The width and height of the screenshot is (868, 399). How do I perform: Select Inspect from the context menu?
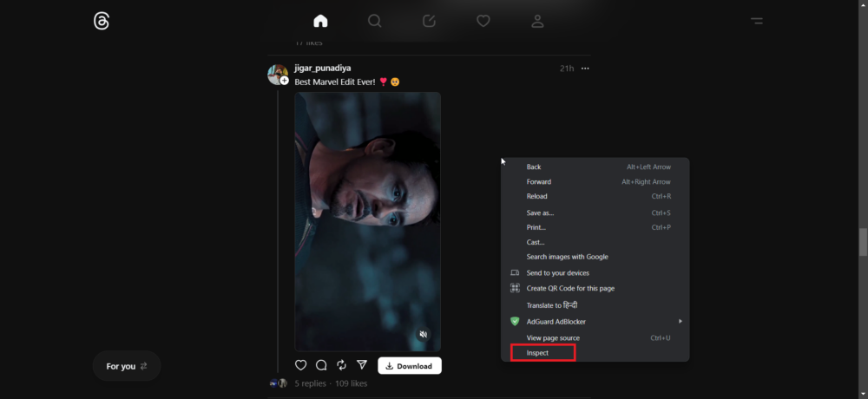pos(538,353)
